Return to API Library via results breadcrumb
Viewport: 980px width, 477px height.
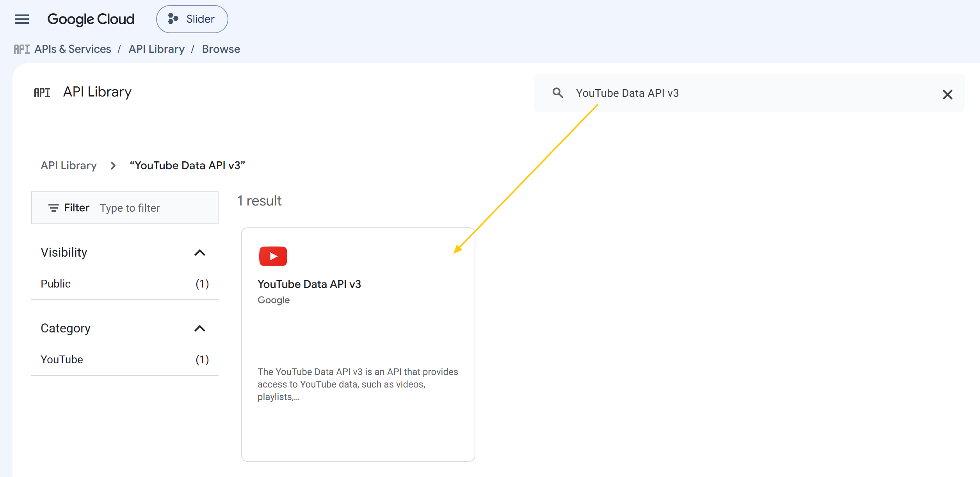(69, 166)
